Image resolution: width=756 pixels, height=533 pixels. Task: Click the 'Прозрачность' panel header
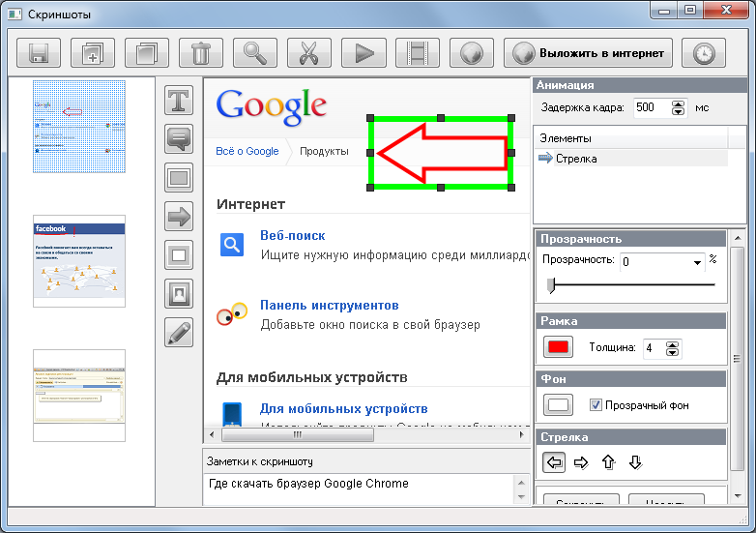(630, 239)
